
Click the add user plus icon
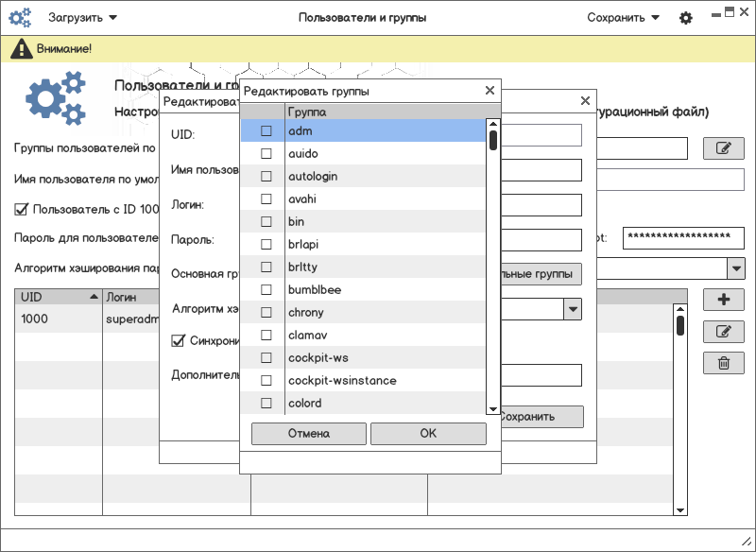tap(724, 300)
